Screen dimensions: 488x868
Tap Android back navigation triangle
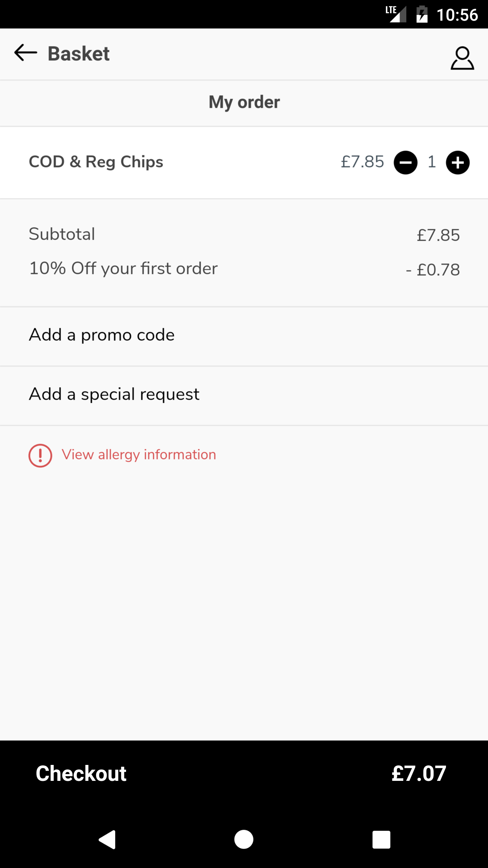(x=107, y=840)
